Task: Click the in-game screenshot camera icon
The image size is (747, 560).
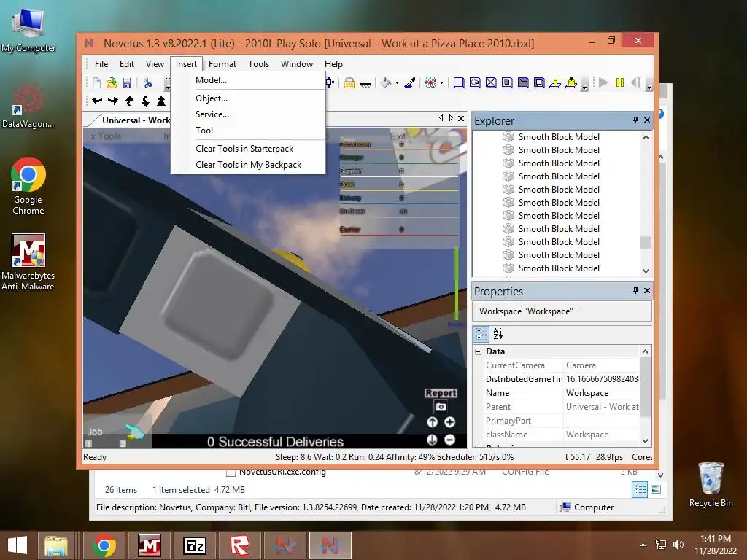Action: tap(441, 407)
